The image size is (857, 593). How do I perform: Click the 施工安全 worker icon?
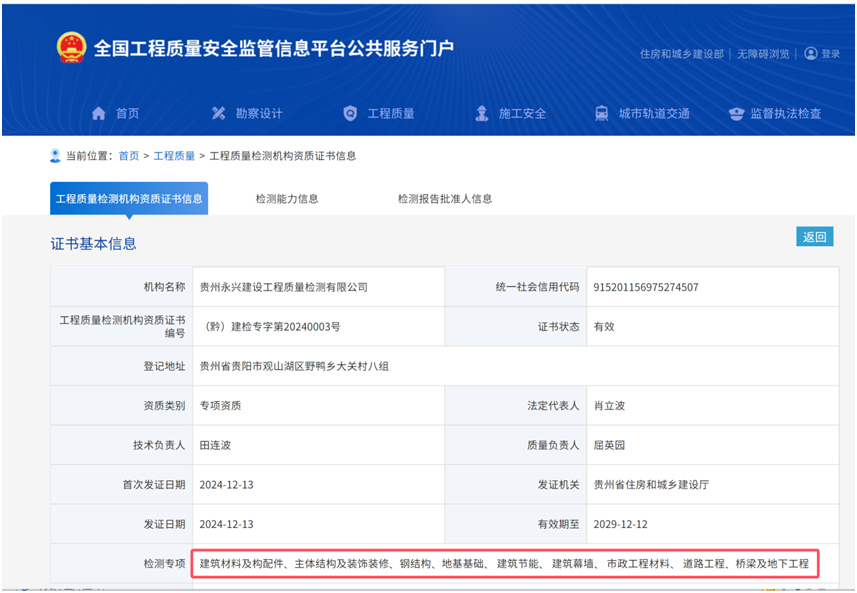point(481,113)
